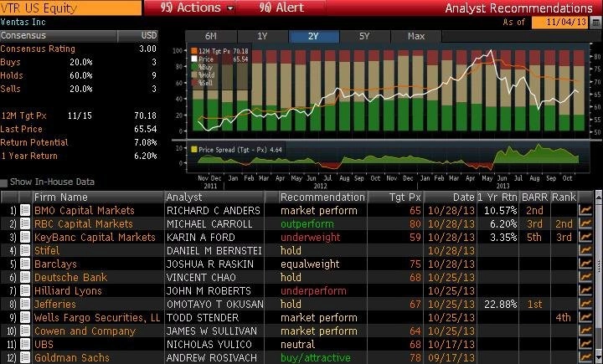Select the 5Y chart range tab

pos(364,36)
